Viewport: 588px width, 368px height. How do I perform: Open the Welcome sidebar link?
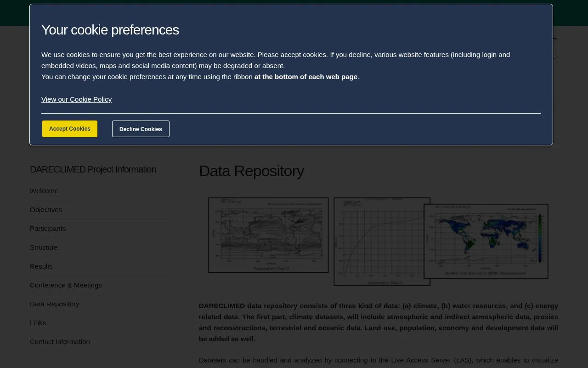click(x=44, y=191)
